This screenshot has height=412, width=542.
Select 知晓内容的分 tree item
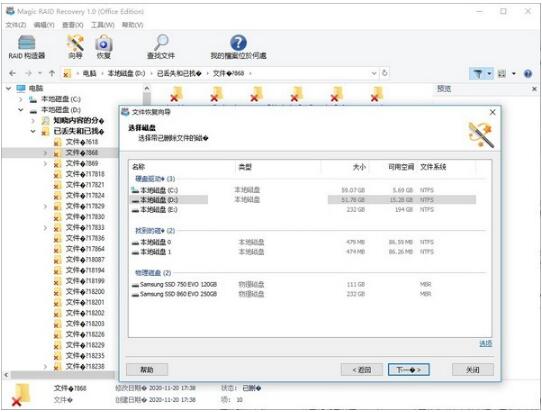[78, 121]
